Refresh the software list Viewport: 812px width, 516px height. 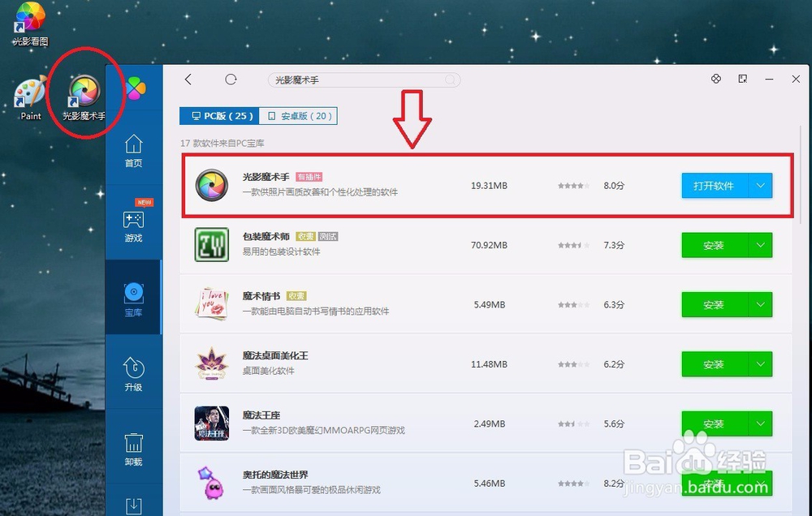click(231, 79)
